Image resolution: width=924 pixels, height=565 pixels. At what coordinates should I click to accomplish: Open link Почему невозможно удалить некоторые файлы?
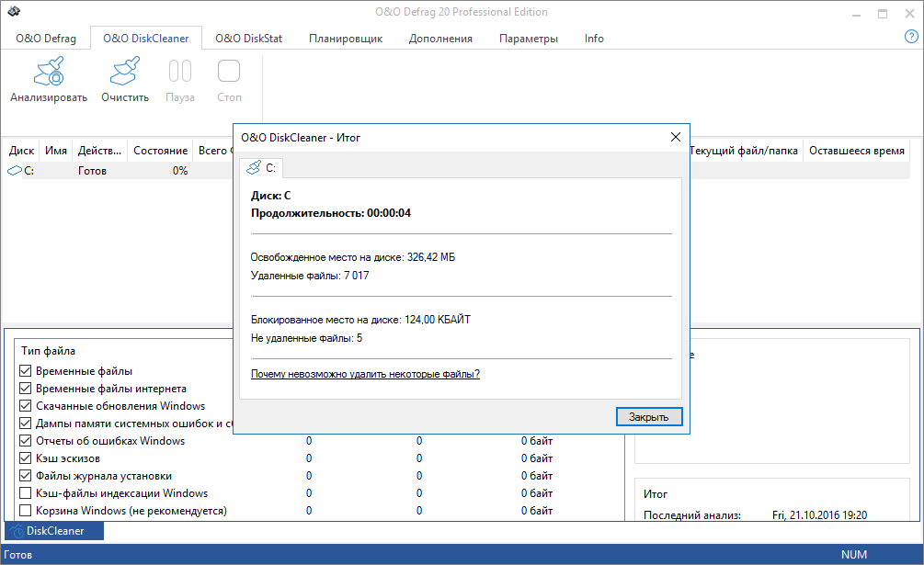(365, 374)
